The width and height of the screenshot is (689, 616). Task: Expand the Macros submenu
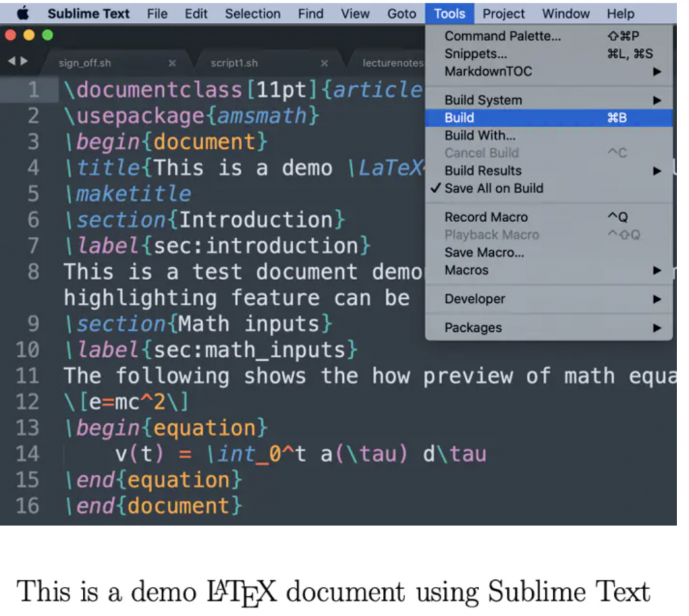pyautogui.click(x=549, y=270)
